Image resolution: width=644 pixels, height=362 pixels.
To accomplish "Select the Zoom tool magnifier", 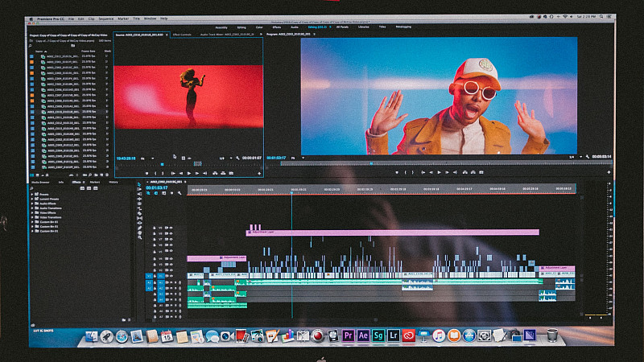I will pos(139,237).
